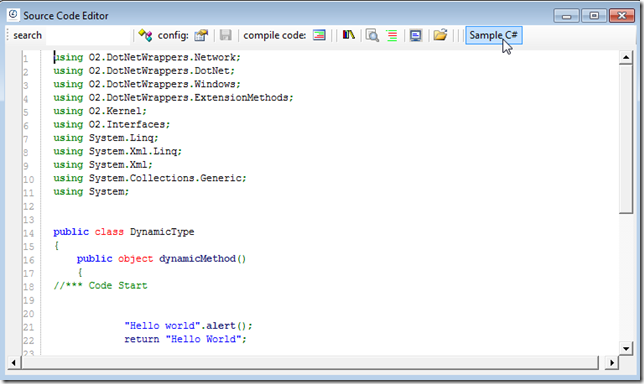Click the 'compile code:' toolbar label
Image resolution: width=644 pixels, height=384 pixels.
point(274,36)
